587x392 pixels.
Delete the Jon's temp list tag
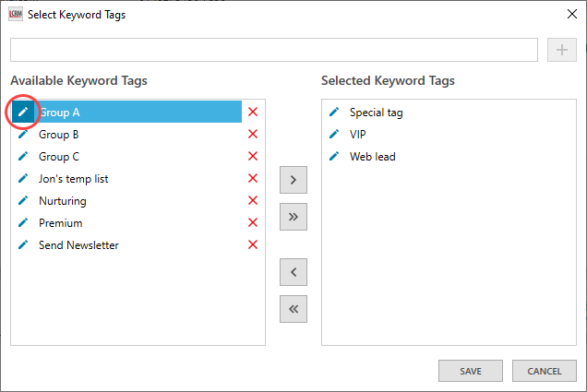(x=253, y=179)
